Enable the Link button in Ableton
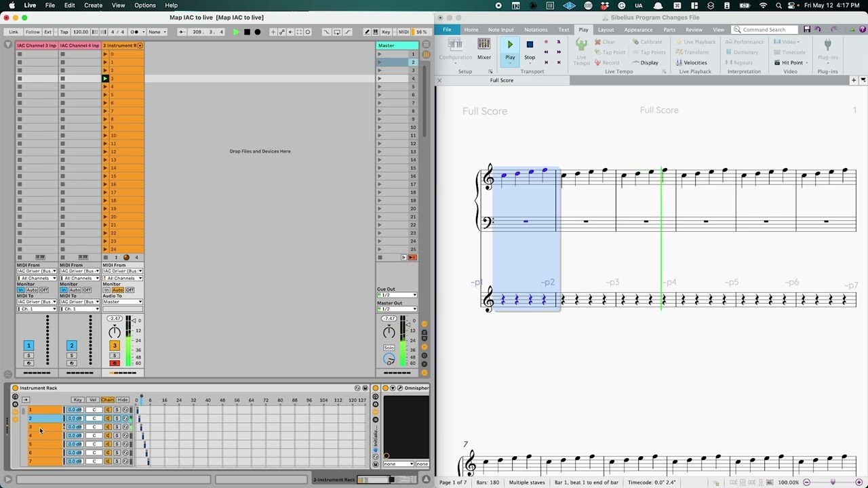The height and width of the screenshot is (488, 868). pos(14,32)
